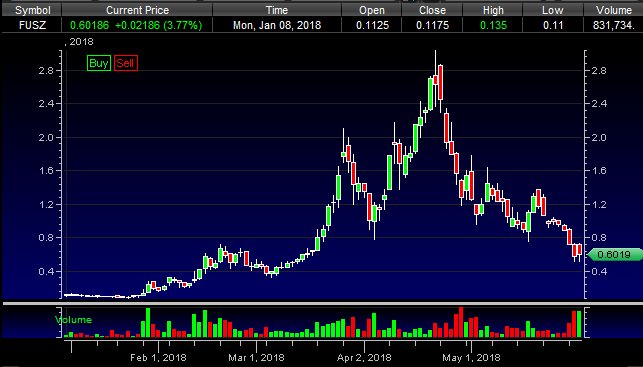Click the Mar 1, 2018 date axis label
This screenshot has height=367, width=643.
(256, 358)
